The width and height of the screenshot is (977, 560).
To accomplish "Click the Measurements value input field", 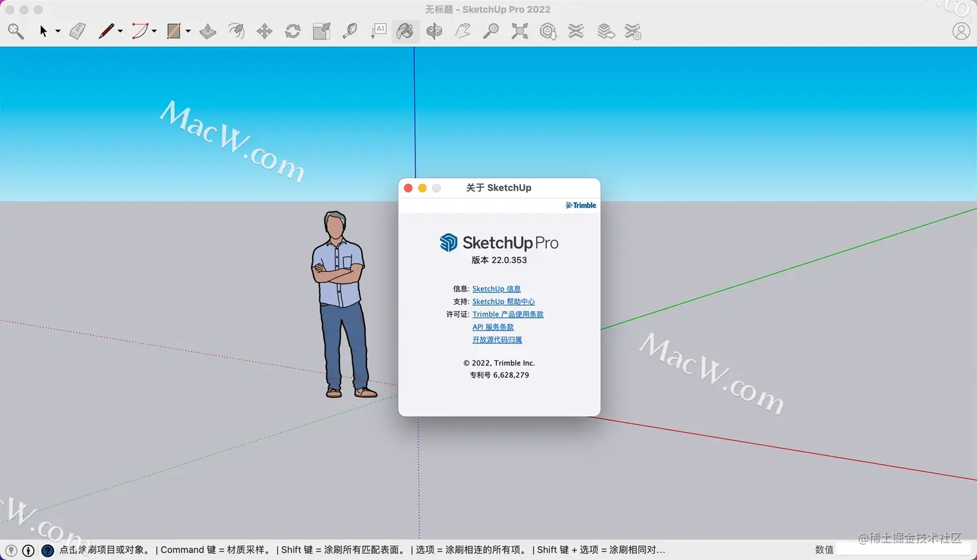I will coord(905,550).
